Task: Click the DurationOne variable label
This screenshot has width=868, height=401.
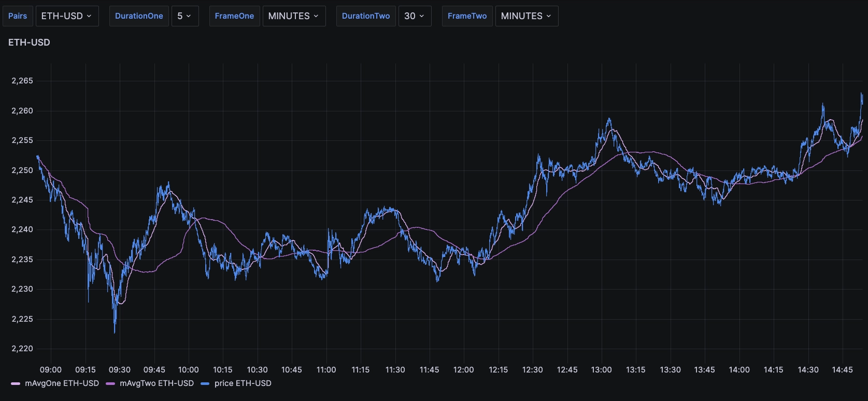Action: pyautogui.click(x=139, y=16)
